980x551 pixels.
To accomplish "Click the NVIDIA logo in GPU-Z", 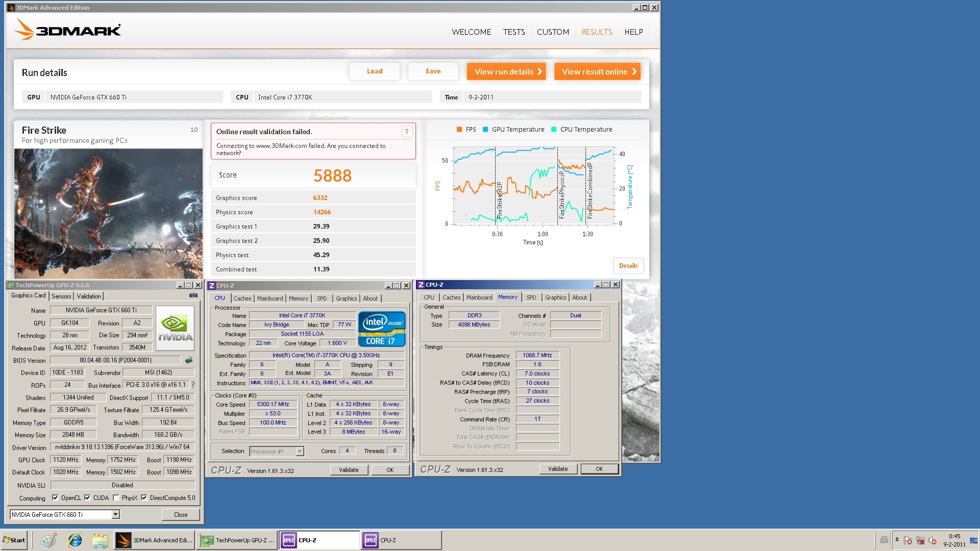I will click(x=175, y=328).
